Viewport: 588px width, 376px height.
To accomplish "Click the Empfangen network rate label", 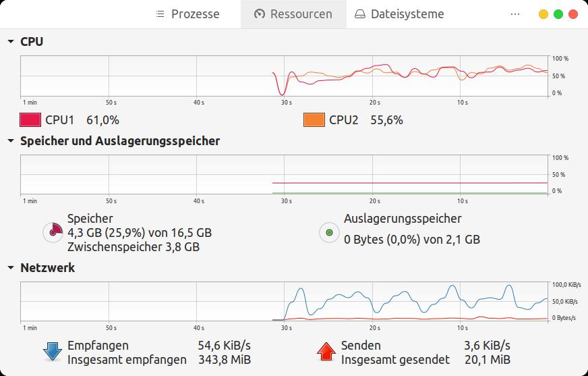I will [98, 346].
